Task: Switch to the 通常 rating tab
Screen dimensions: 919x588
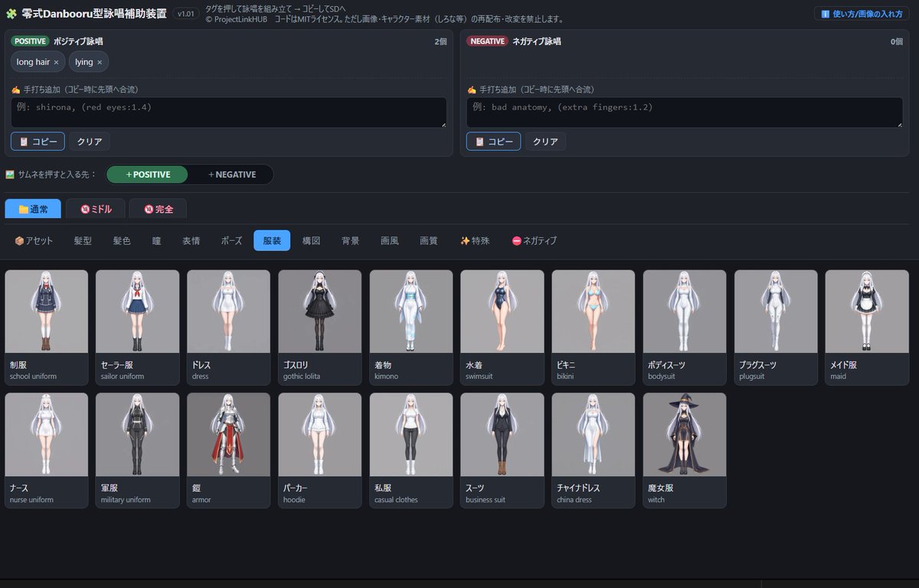Action: (33, 209)
